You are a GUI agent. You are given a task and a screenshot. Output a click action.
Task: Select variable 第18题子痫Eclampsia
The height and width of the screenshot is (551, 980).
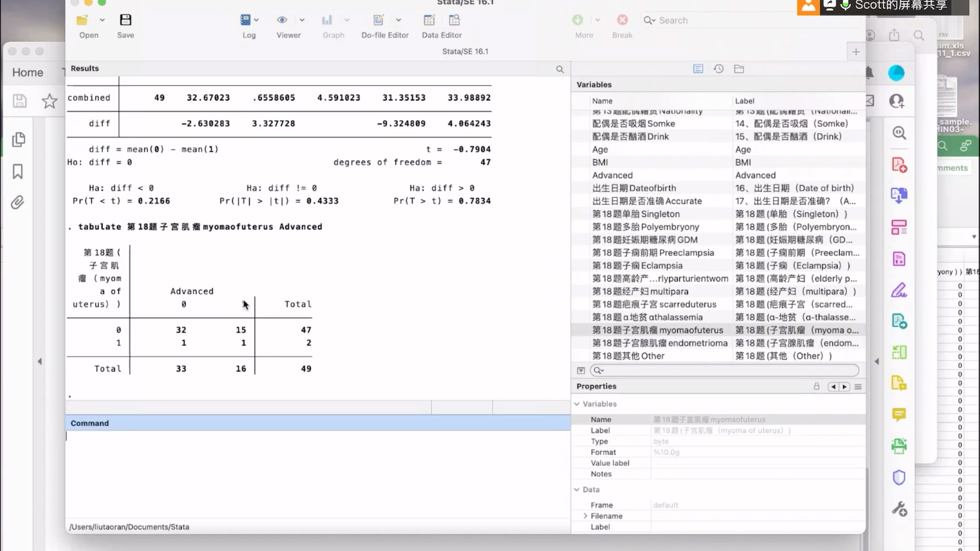point(718,266)
